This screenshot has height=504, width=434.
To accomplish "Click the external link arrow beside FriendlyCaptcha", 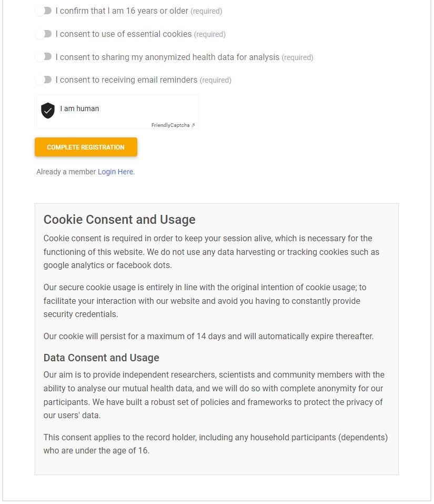I will tap(193, 125).
